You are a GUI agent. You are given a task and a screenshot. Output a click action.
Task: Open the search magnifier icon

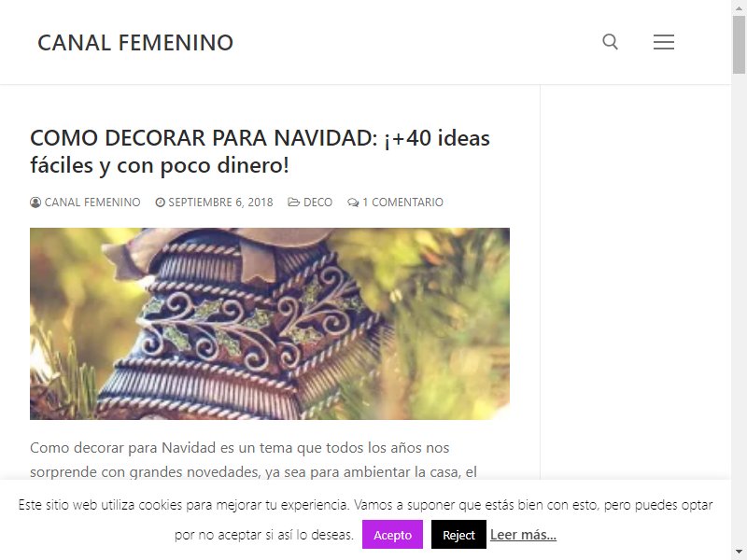coord(610,42)
